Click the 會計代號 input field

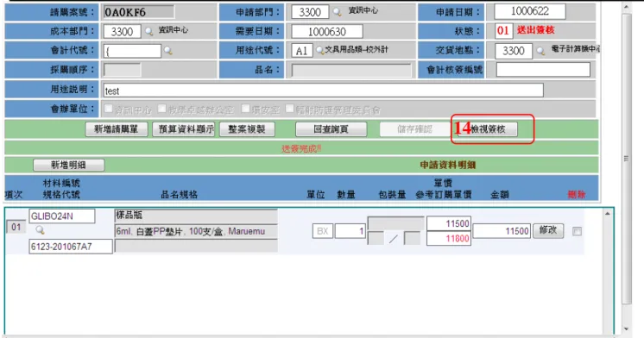click(132, 51)
